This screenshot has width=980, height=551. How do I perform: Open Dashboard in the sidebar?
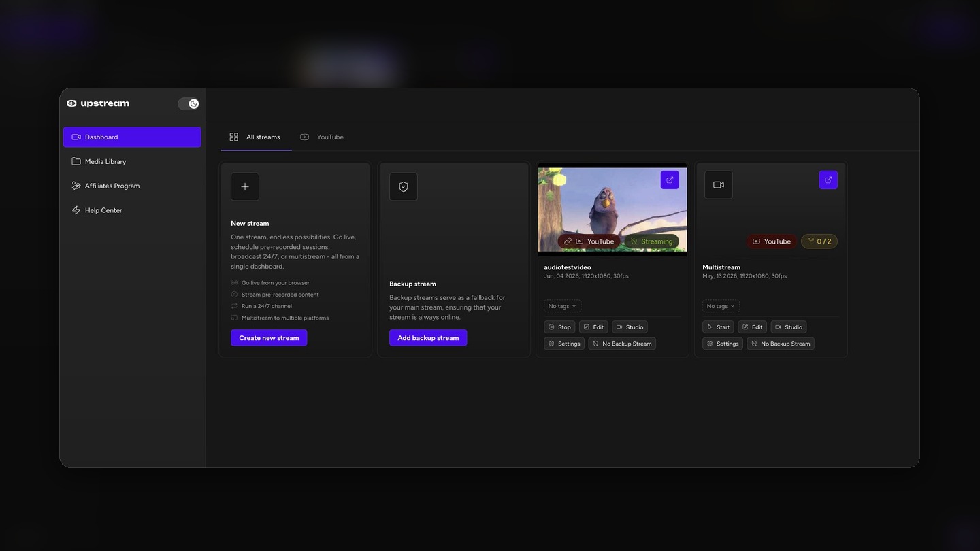coord(132,137)
